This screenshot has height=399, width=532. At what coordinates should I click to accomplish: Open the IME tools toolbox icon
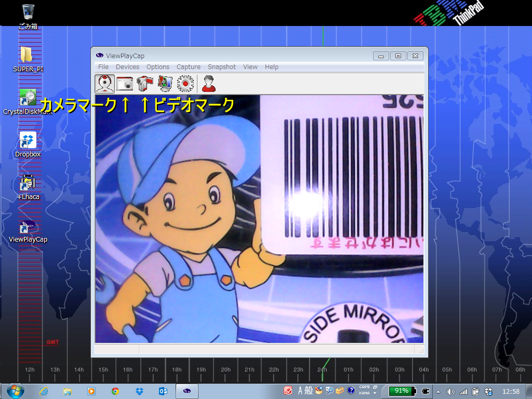pos(340,391)
